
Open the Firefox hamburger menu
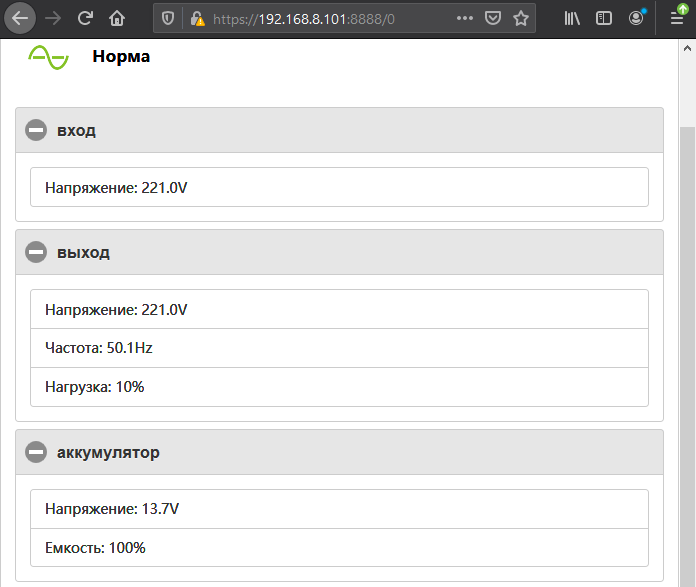[x=676, y=18]
